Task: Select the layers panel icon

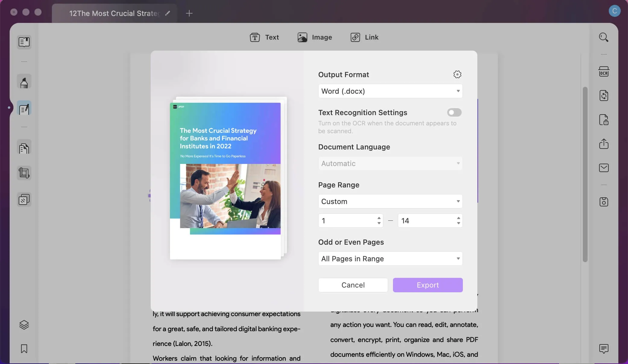Action: pyautogui.click(x=24, y=325)
